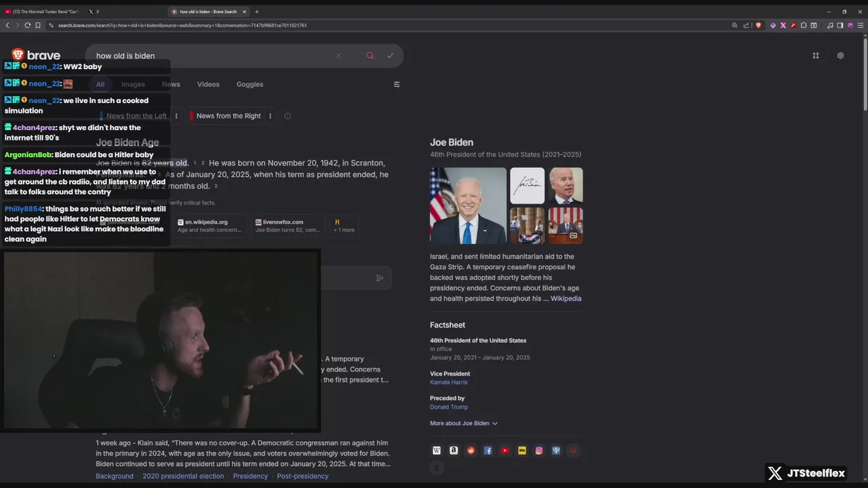The width and height of the screenshot is (868, 488).
Task: Open Amazon profile icon
Action: (454, 450)
